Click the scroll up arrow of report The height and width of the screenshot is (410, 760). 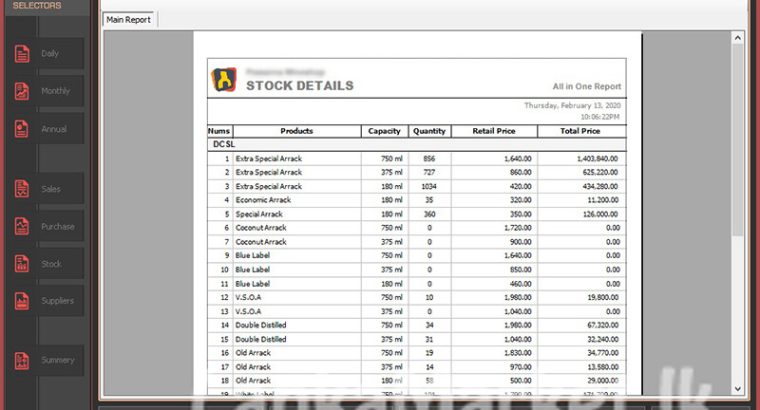point(738,38)
